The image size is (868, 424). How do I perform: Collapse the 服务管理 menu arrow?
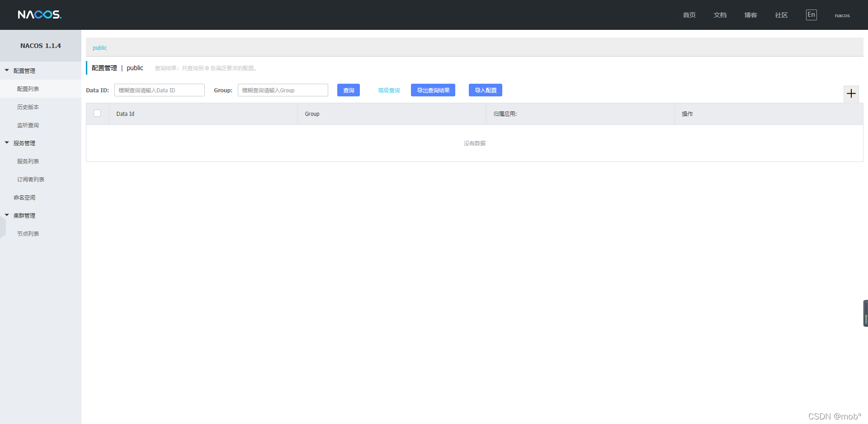point(7,143)
